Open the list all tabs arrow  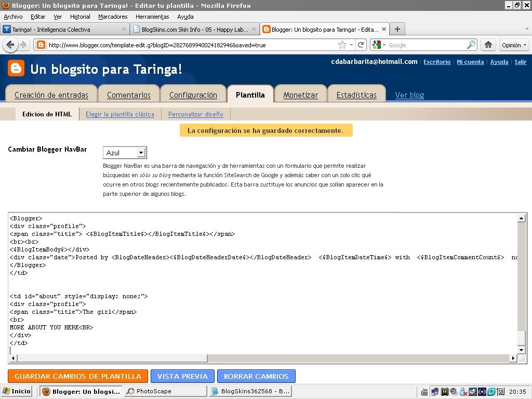527,29
